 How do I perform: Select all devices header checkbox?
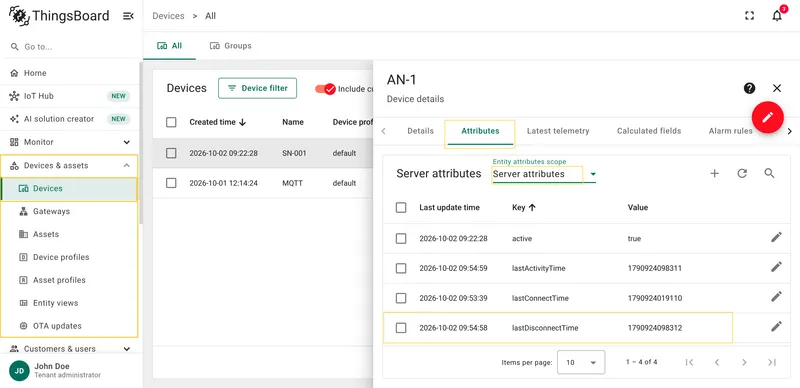click(x=171, y=122)
